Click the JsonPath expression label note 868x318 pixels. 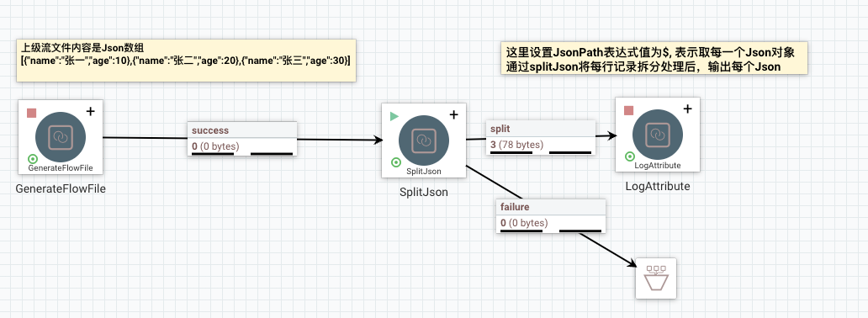[x=654, y=58]
